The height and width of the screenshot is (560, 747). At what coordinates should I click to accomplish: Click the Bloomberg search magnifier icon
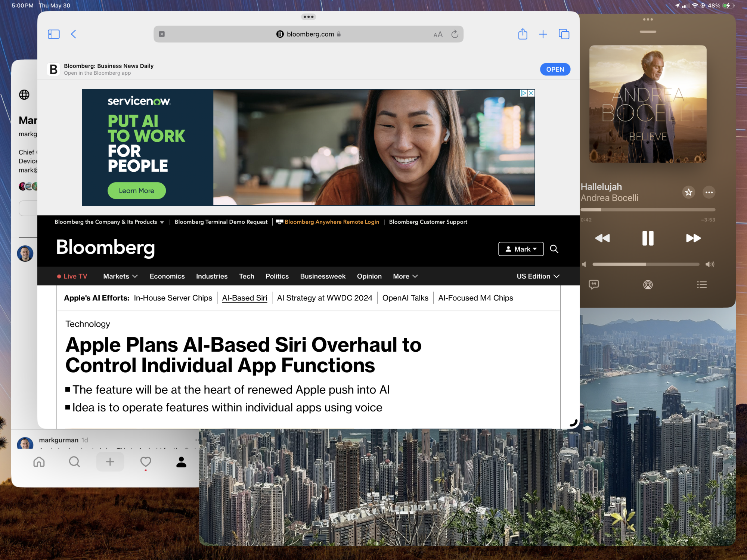coord(554,249)
